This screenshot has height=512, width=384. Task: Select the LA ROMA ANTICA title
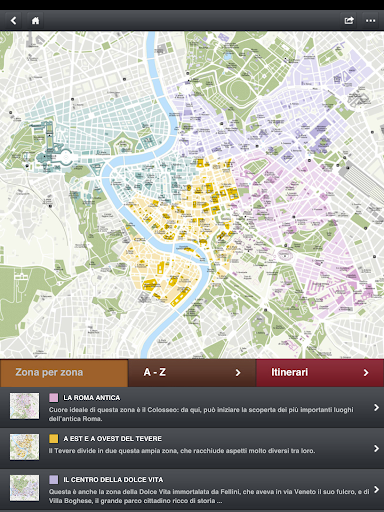(92, 398)
